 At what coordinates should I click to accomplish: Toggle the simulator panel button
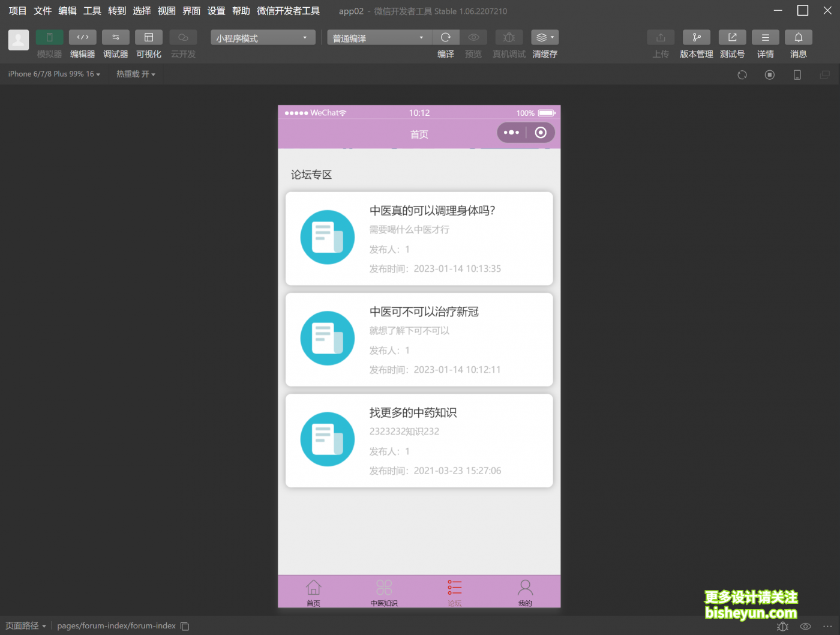50,37
